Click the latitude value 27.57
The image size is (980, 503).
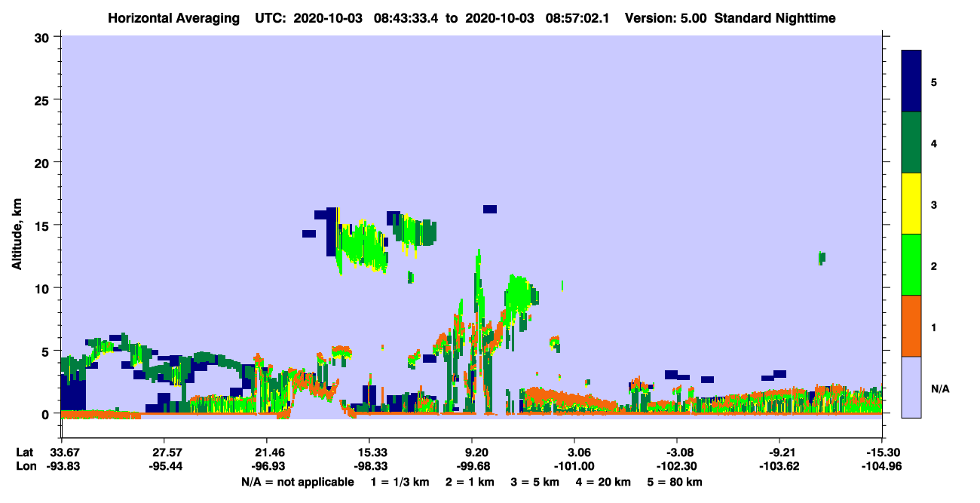point(164,452)
